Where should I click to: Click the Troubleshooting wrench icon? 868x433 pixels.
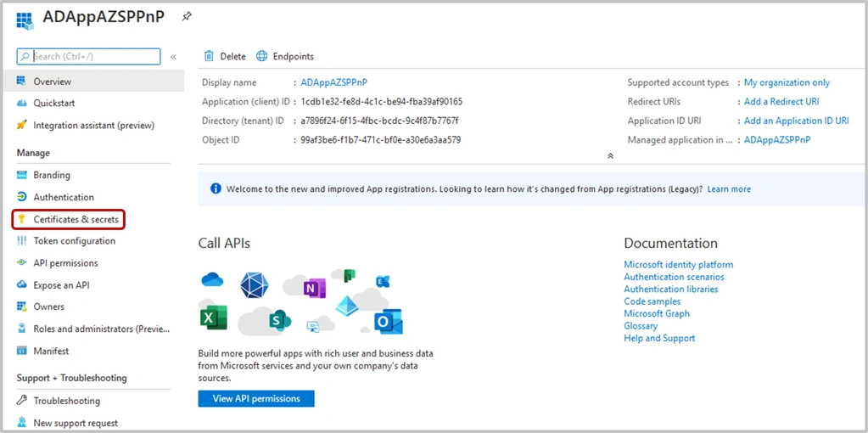point(21,401)
